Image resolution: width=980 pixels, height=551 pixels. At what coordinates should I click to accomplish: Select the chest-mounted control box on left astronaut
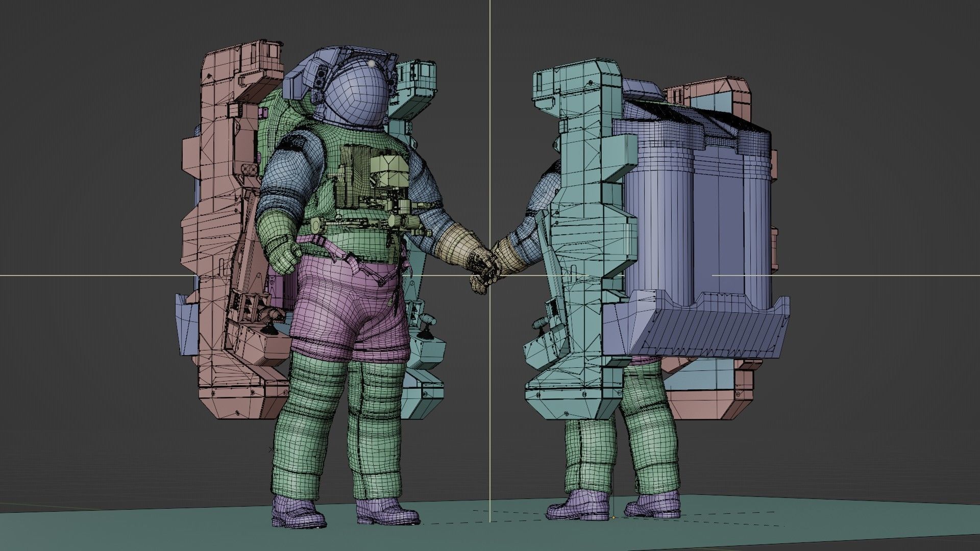390,170
